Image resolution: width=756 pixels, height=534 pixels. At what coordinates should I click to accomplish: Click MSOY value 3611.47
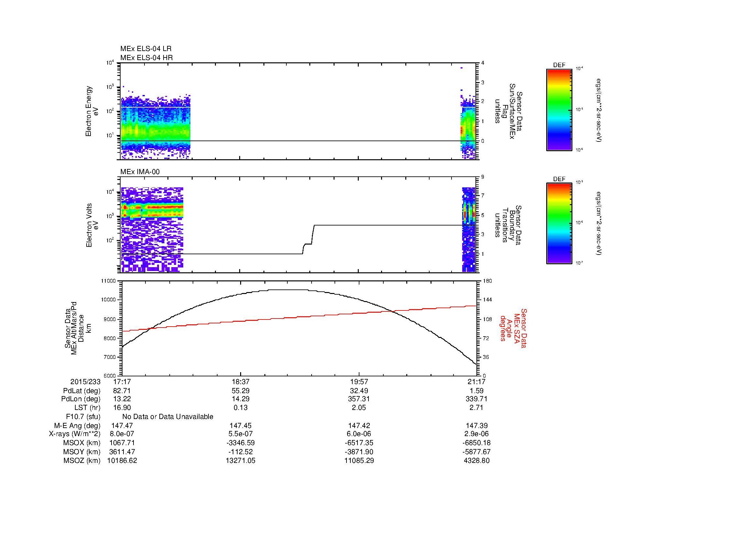[x=122, y=452]
